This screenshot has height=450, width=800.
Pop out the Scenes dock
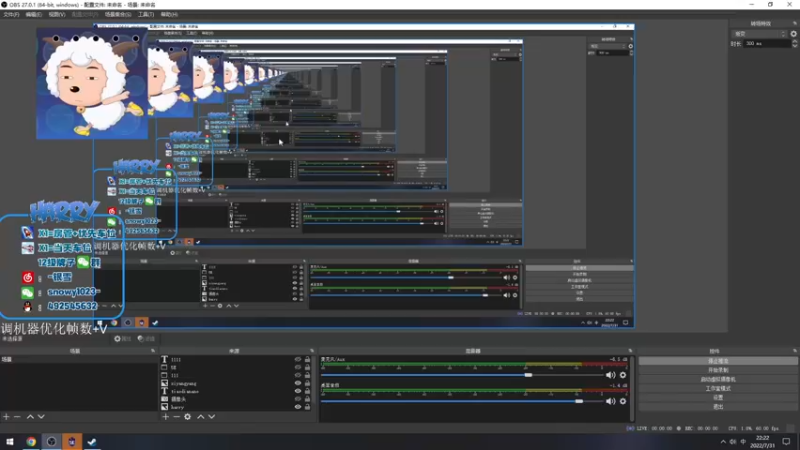click(153, 351)
